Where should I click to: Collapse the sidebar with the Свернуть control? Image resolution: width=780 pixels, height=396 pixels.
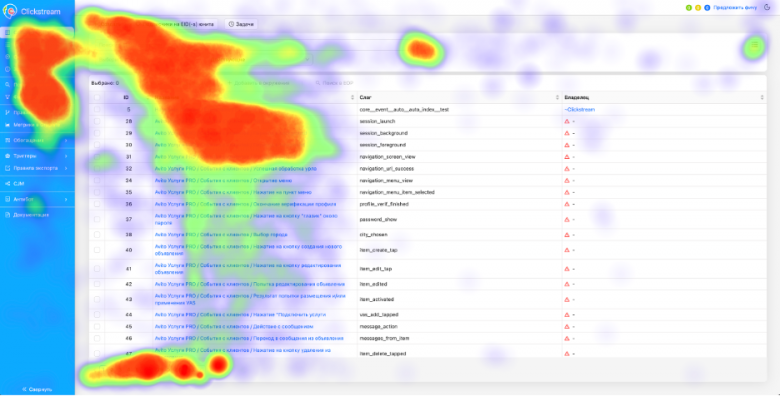point(37,389)
